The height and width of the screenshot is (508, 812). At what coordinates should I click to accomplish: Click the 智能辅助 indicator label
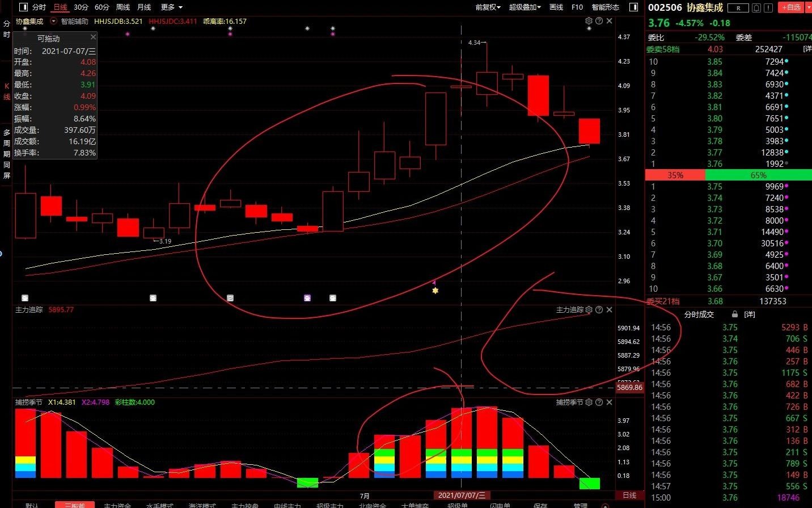tap(75, 21)
